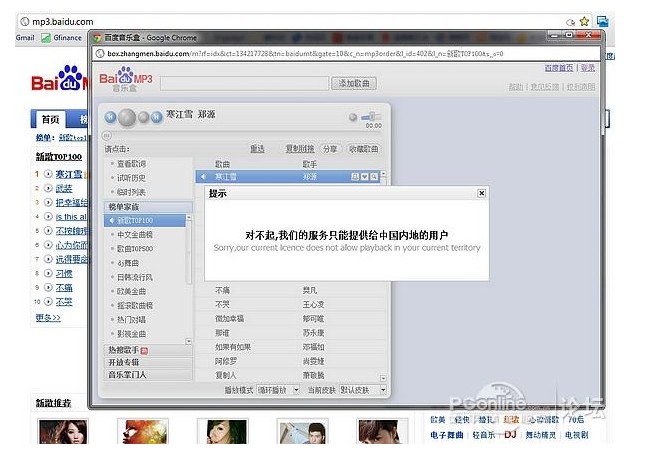Screen dimensions: 650x457
Task: Click the large play button in the music player
Action: [127, 117]
